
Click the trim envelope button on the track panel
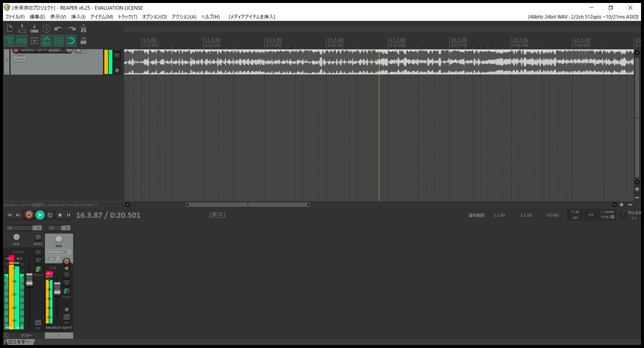19,59
